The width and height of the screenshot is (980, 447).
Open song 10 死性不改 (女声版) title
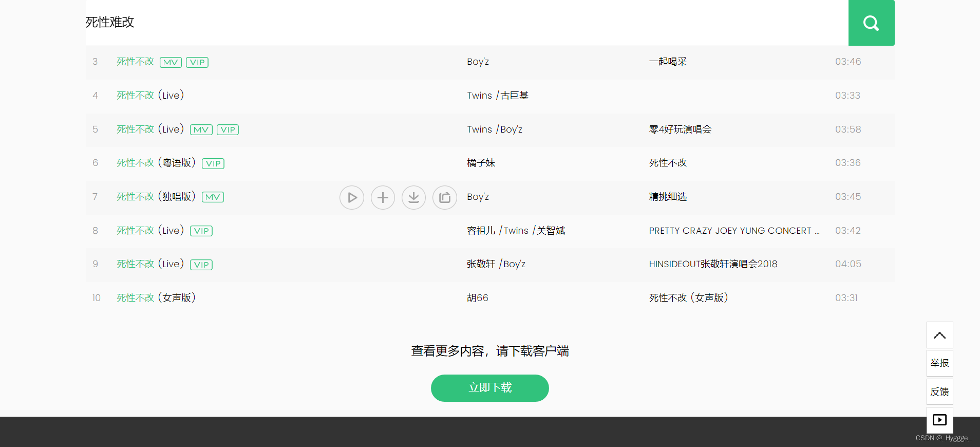(x=156, y=298)
